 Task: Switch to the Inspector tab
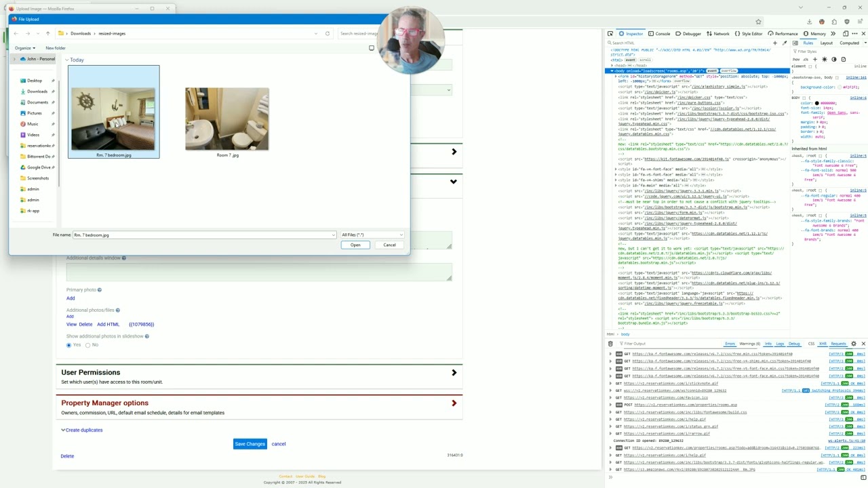pos(631,34)
